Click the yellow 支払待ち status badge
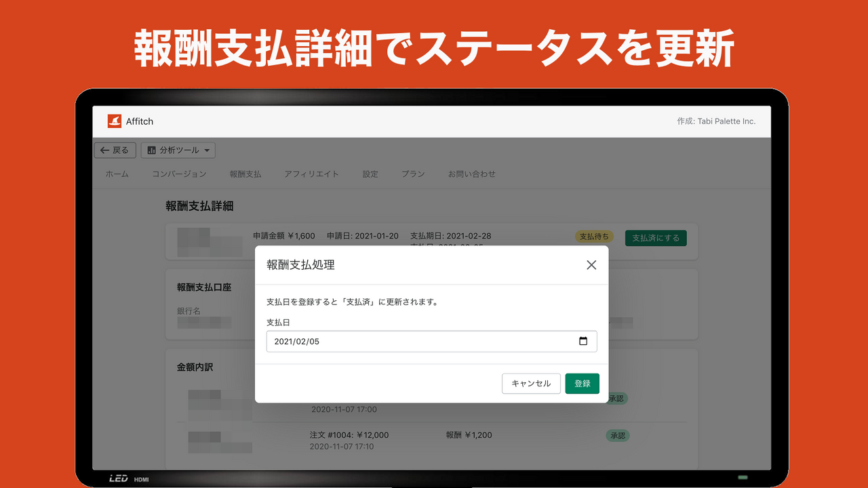This screenshot has width=868, height=488. pos(594,237)
